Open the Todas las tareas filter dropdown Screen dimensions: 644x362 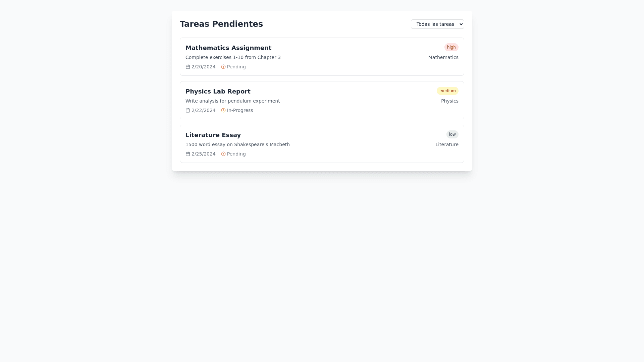pos(437,24)
